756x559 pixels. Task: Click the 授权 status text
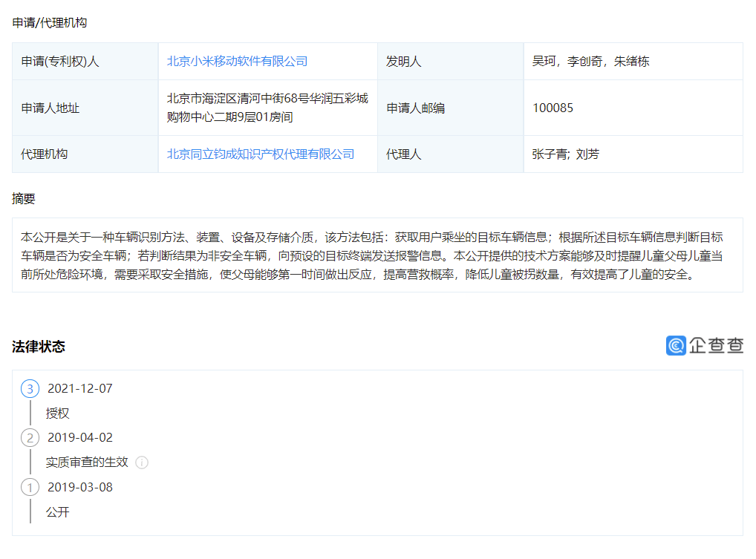tap(57, 413)
